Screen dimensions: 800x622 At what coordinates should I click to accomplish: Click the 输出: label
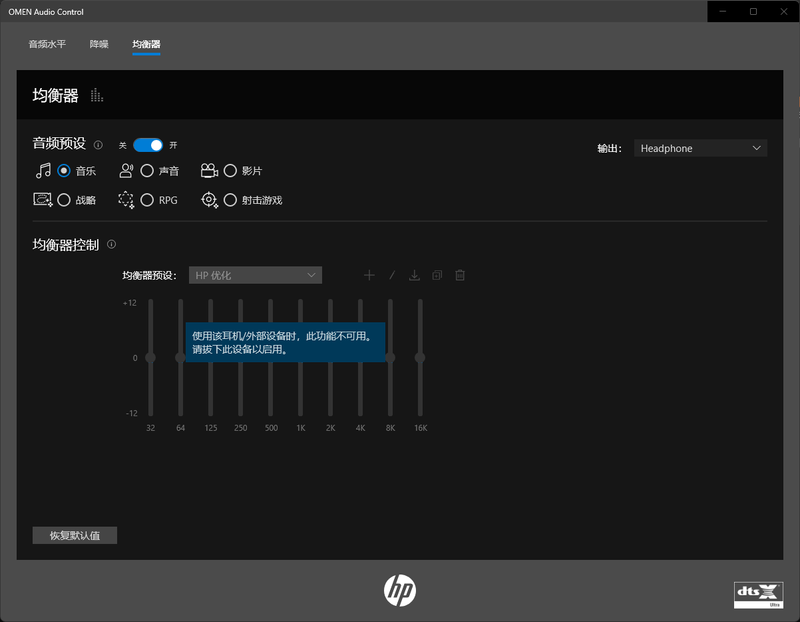pos(610,148)
